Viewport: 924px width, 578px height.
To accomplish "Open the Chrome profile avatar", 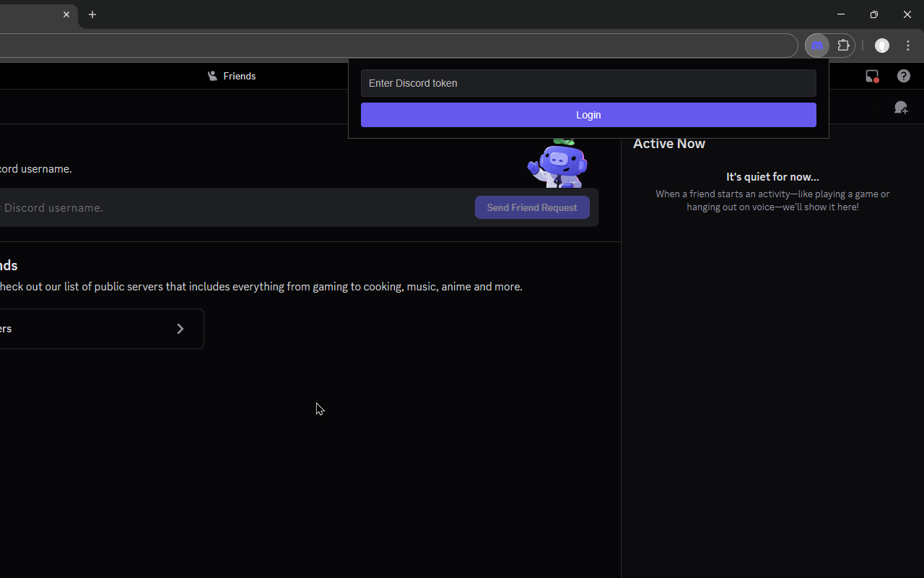I will 882,46.
